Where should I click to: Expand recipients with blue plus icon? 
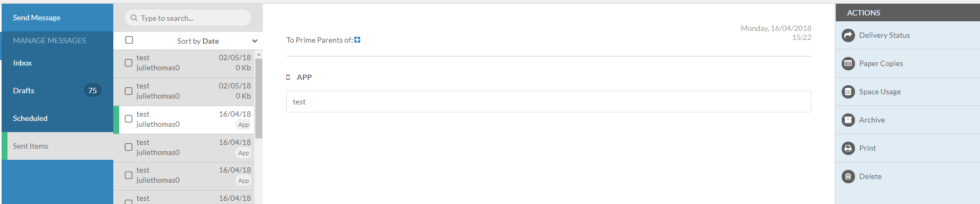pyautogui.click(x=358, y=40)
